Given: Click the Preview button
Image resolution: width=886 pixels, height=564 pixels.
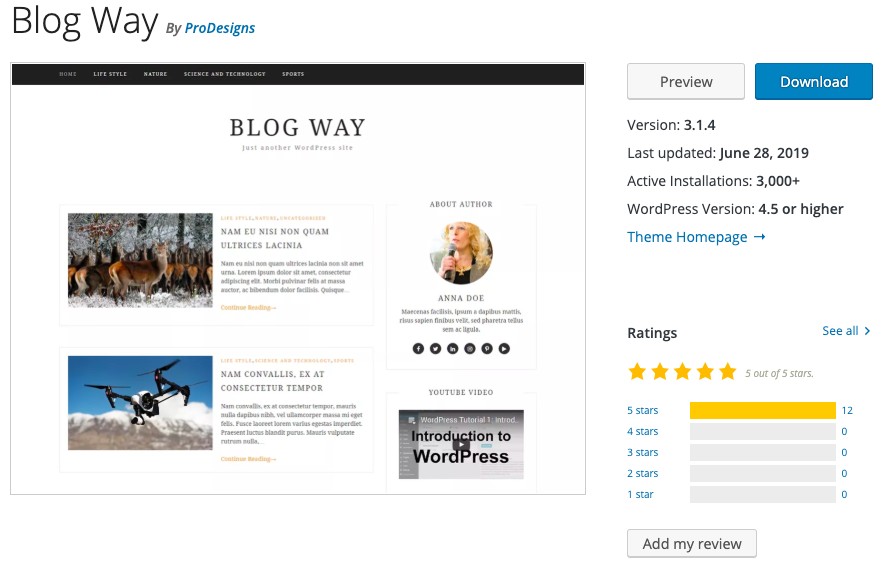Looking at the screenshot, I should (x=686, y=81).
